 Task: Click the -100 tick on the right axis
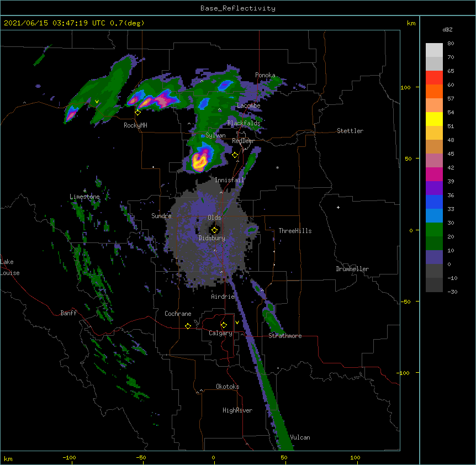(x=404, y=373)
